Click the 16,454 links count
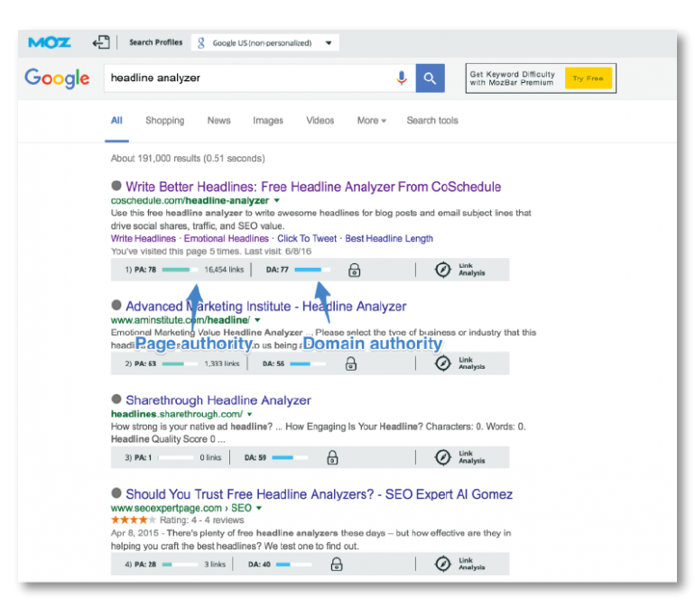The height and width of the screenshot is (616, 695). pyautogui.click(x=224, y=270)
